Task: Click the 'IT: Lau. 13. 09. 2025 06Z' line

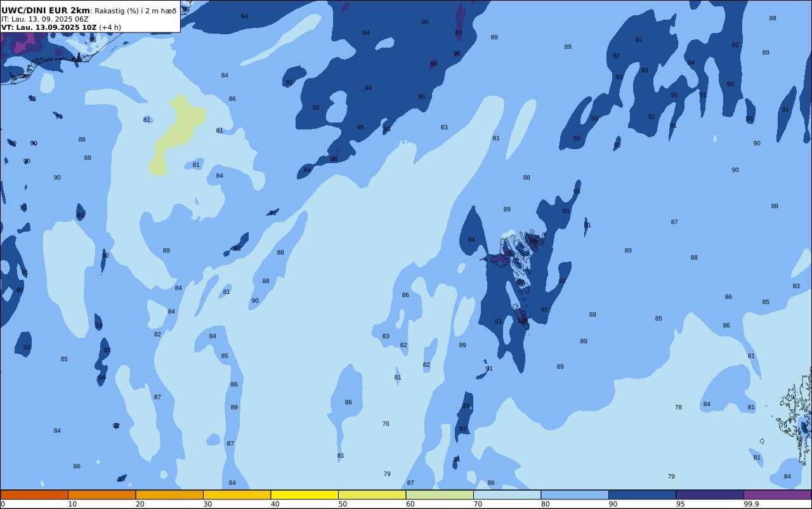Action: tap(45, 19)
